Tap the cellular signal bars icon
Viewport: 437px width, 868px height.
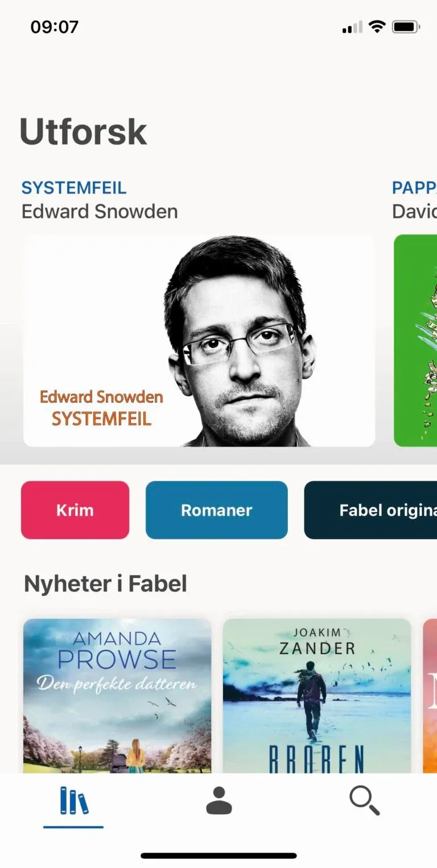(x=352, y=27)
